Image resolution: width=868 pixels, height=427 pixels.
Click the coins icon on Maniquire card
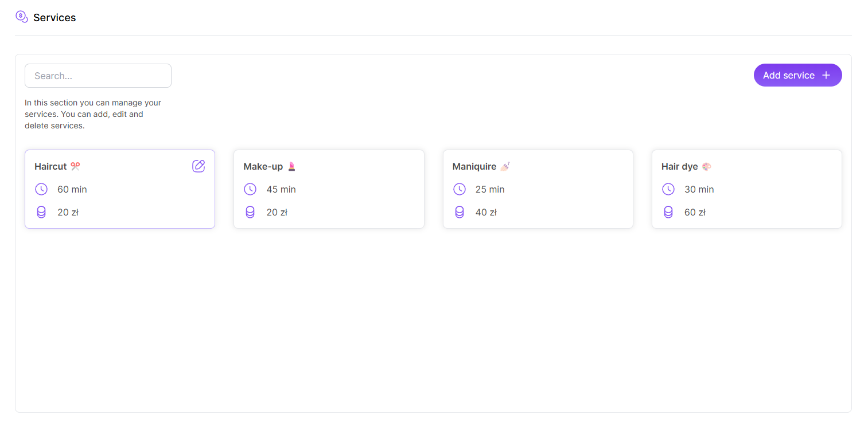pos(460,212)
